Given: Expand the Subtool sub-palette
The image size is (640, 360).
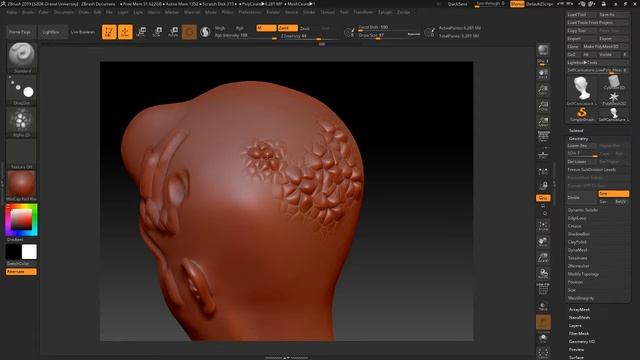Looking at the screenshot, I should (576, 131).
